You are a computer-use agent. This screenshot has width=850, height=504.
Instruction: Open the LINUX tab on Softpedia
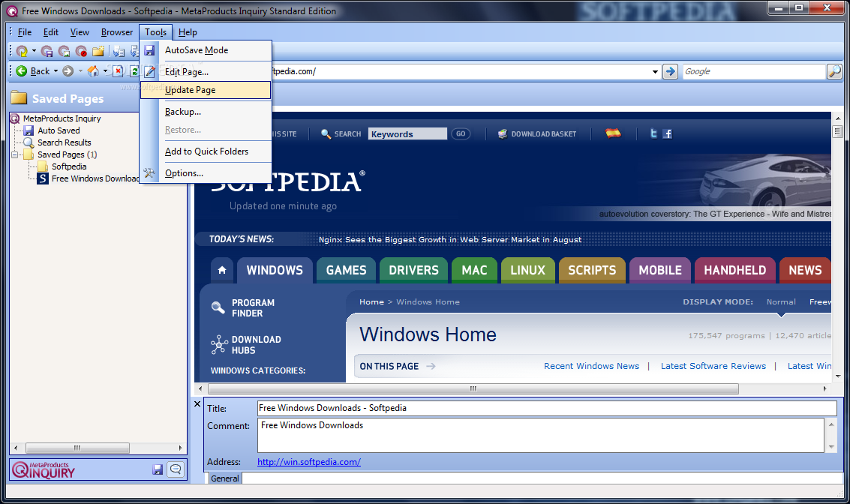tap(528, 270)
